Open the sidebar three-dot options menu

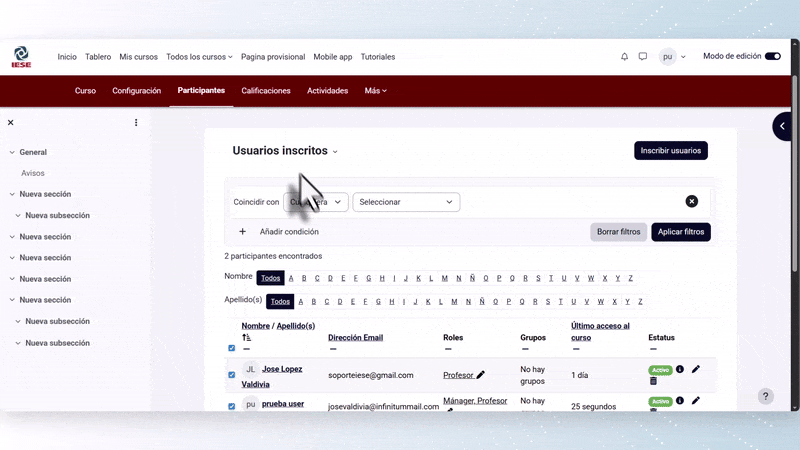(x=136, y=123)
